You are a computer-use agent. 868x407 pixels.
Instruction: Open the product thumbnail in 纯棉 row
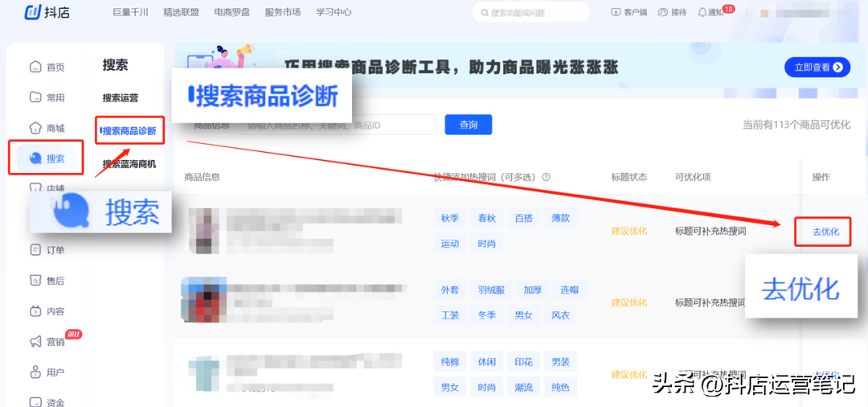tap(203, 372)
